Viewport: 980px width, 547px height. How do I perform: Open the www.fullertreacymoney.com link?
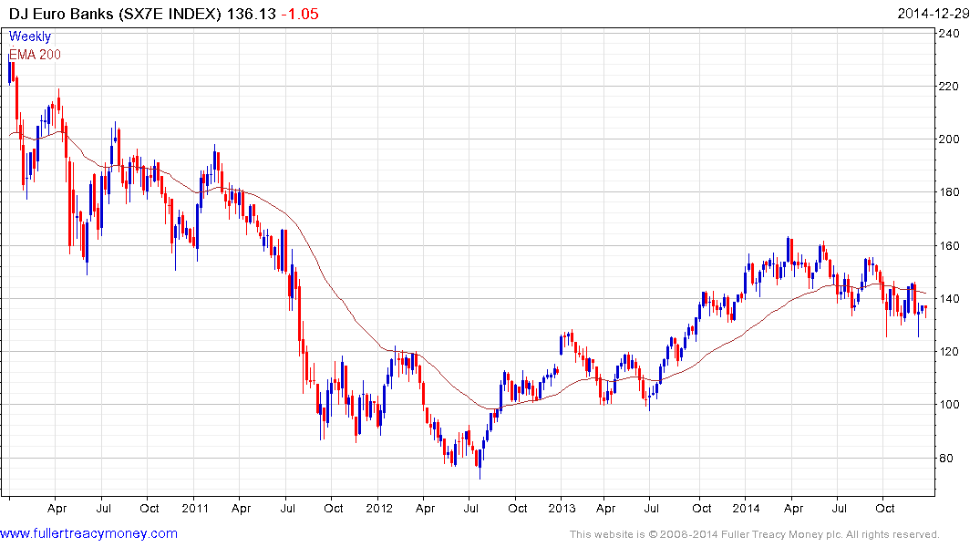(88, 534)
